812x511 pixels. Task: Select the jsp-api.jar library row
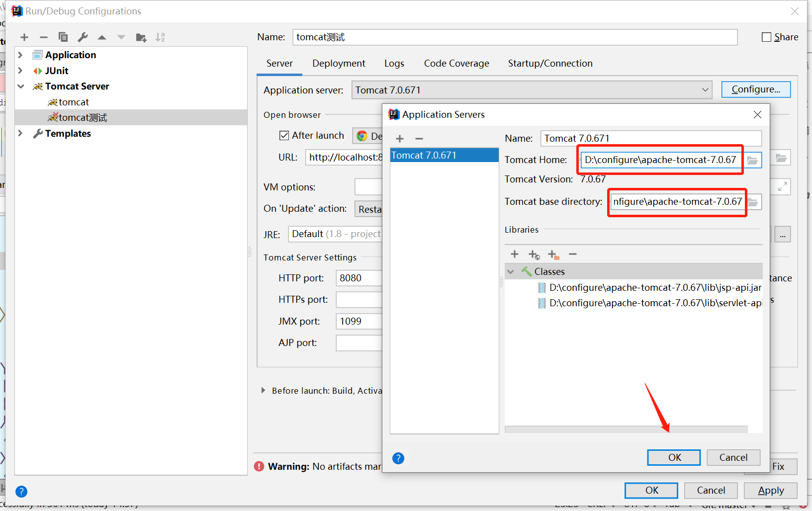coord(650,288)
